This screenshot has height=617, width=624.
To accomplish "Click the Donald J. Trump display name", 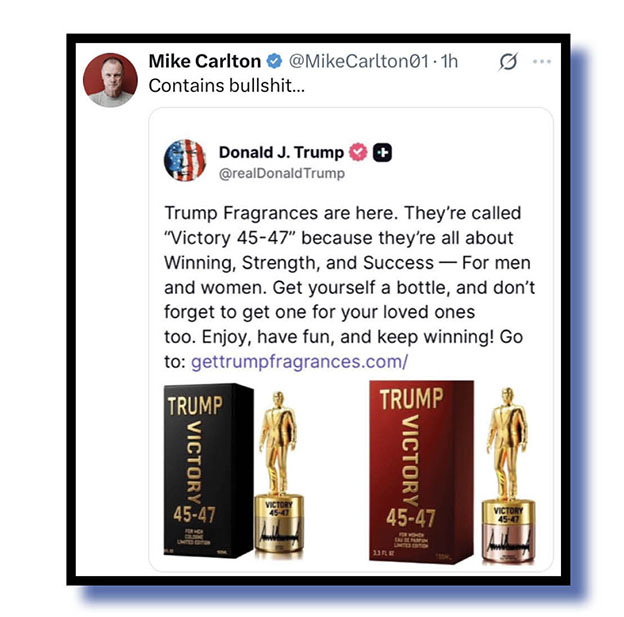I will pyautogui.click(x=281, y=152).
